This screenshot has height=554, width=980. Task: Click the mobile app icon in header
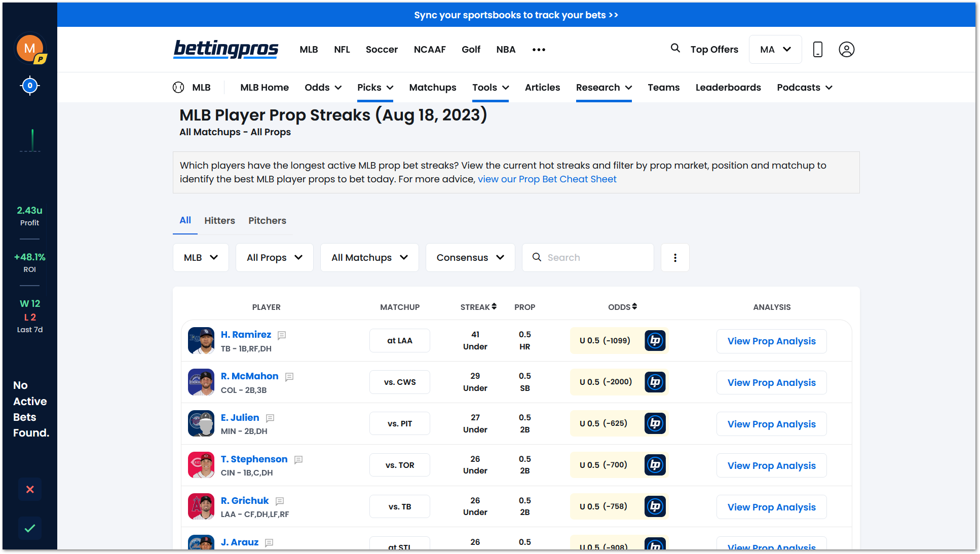[x=817, y=49]
